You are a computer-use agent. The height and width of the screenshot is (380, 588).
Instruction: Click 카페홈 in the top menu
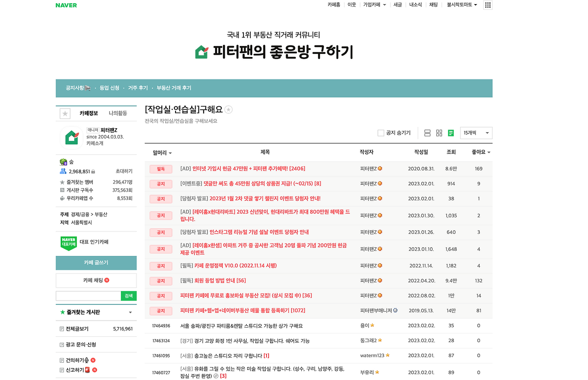[333, 5]
